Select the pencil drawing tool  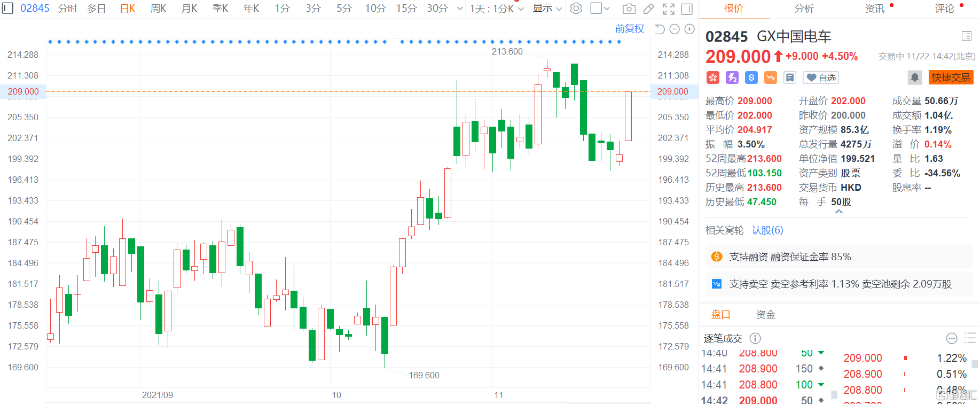click(x=648, y=9)
